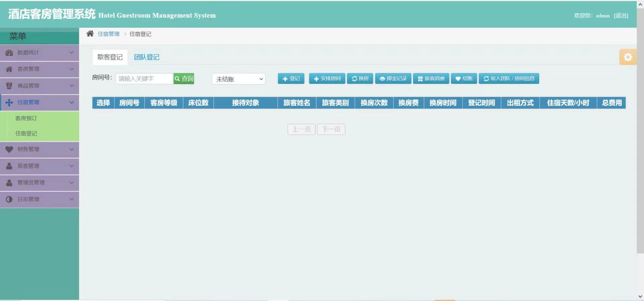Click the 换房次数 column header
644x301 pixels.
point(374,103)
